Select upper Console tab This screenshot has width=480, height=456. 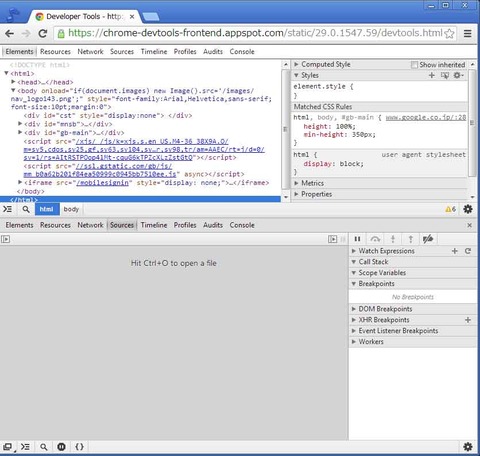242,52
